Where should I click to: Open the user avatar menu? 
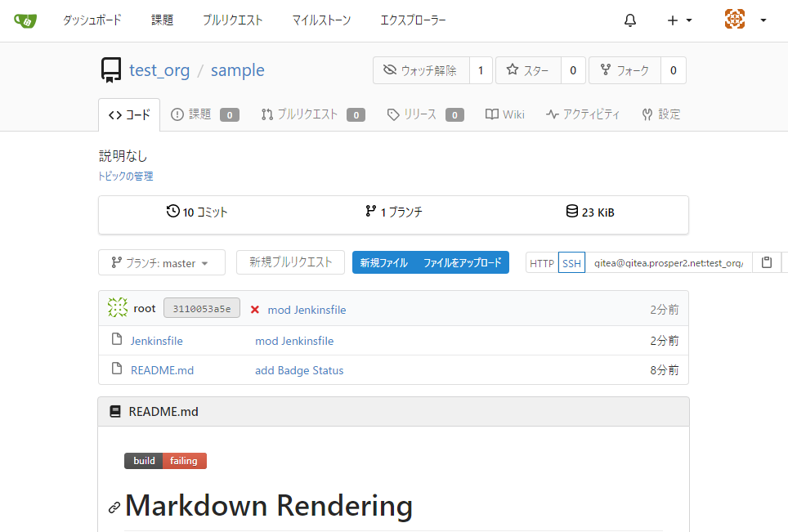click(745, 20)
